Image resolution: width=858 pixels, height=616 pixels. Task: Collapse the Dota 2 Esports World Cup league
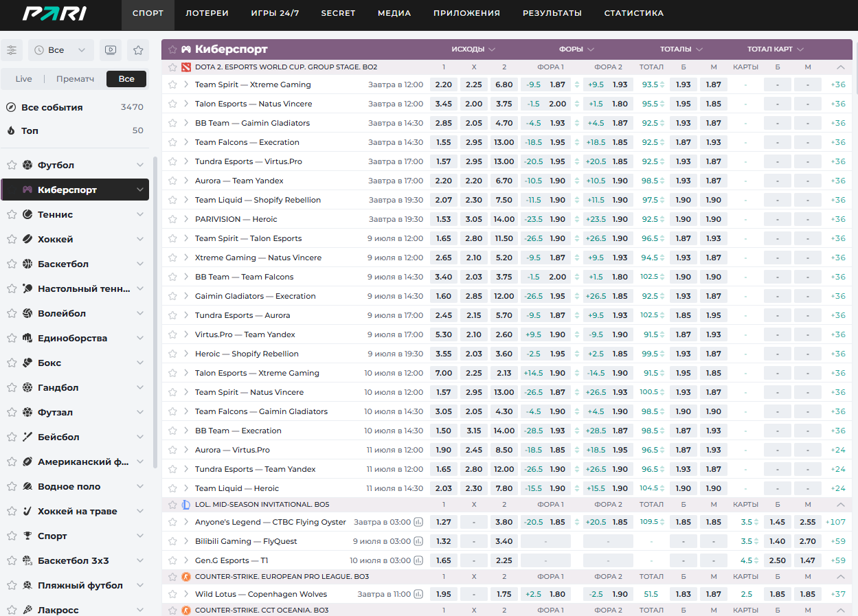pyautogui.click(x=841, y=67)
